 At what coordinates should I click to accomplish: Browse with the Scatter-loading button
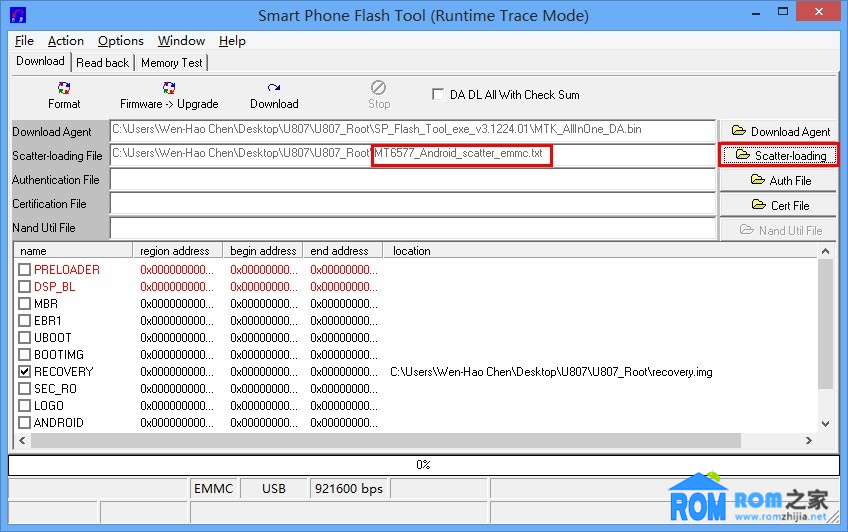[780, 155]
